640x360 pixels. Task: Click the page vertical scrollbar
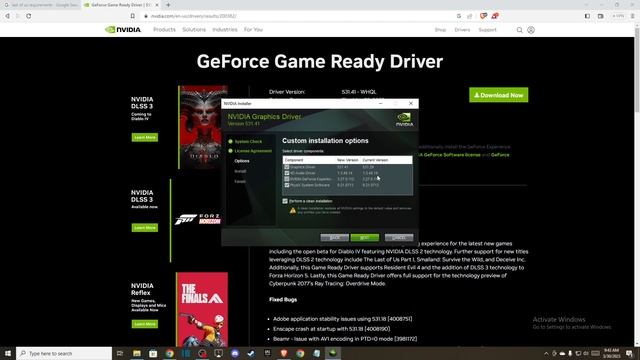click(x=637, y=69)
